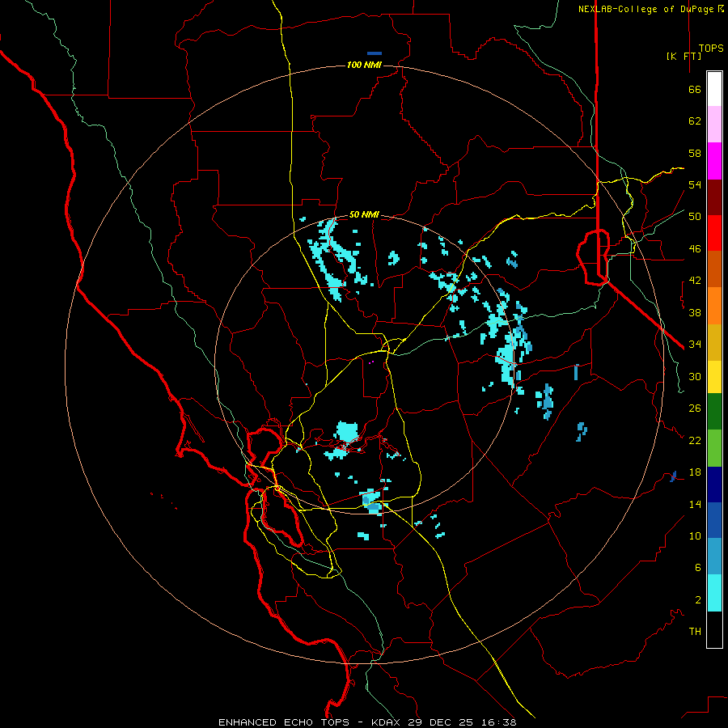Click the 10 legend value

(695, 535)
